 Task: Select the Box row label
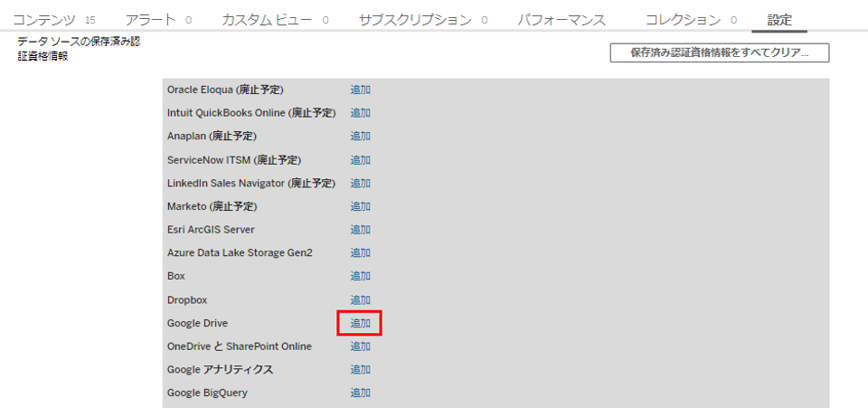(x=176, y=276)
